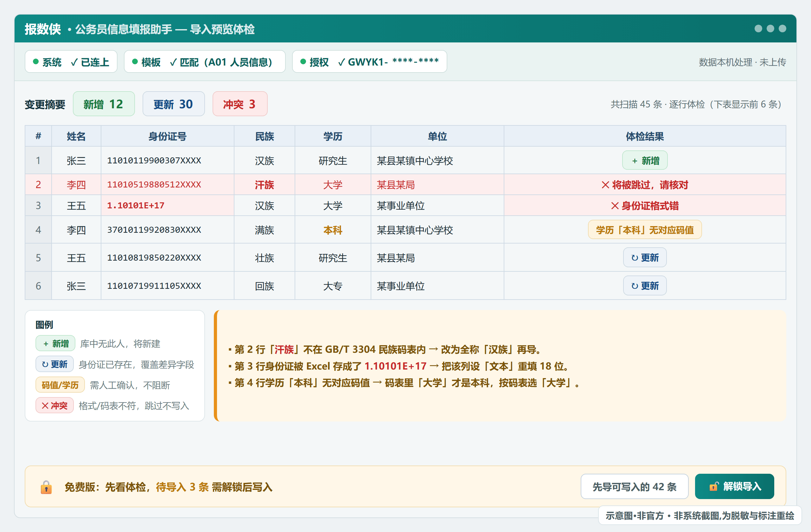This screenshot has width=811, height=532.
Task: Click the 学历 column header
Action: point(333,136)
